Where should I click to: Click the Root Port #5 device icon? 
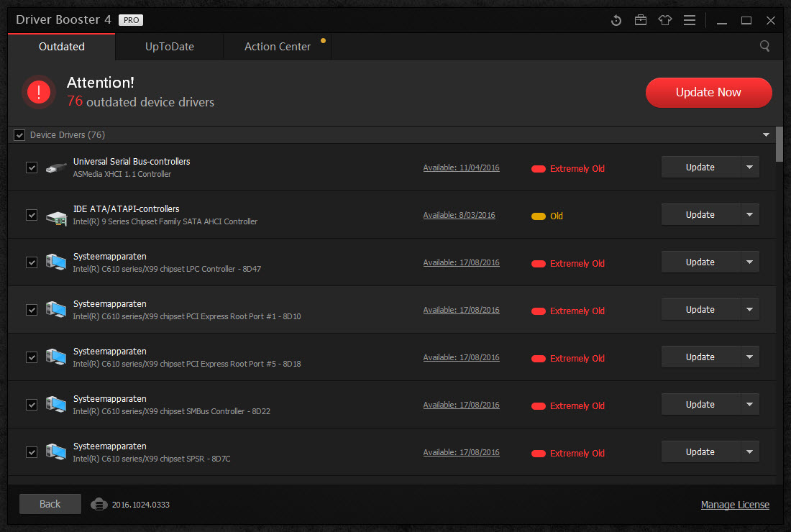pyautogui.click(x=56, y=357)
